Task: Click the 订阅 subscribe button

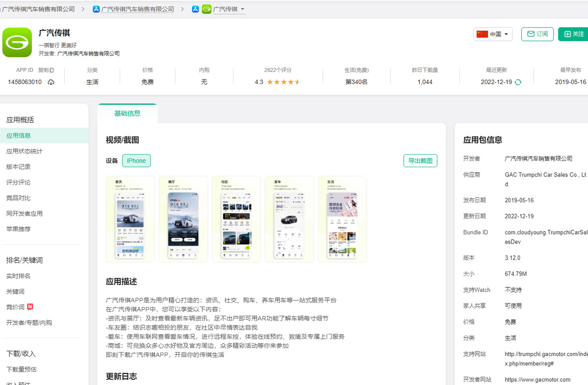Action: pos(537,34)
